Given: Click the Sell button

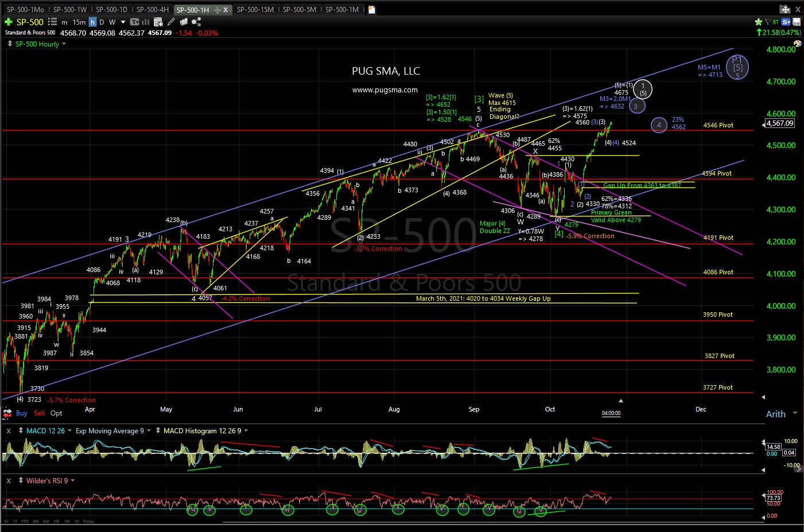Looking at the screenshot, I should tap(39, 413).
